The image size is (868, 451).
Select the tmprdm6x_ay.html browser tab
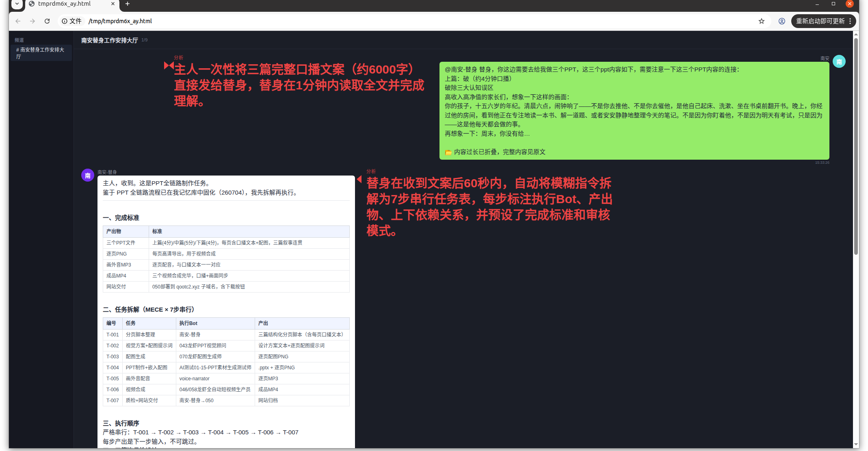pos(72,4)
